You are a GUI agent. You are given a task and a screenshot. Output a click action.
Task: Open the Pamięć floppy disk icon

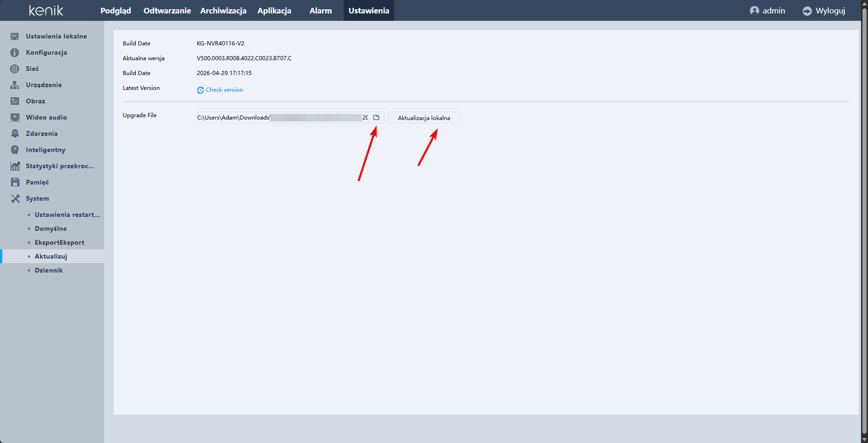[x=15, y=182]
